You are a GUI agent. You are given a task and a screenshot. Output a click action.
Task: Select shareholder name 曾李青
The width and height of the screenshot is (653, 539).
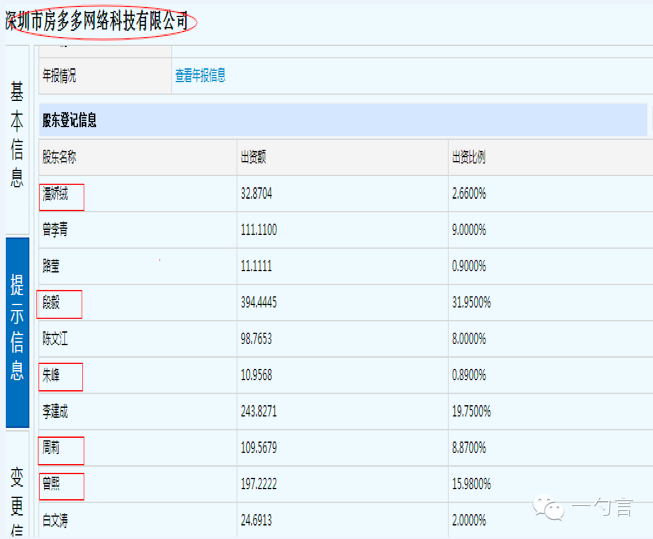(55, 230)
